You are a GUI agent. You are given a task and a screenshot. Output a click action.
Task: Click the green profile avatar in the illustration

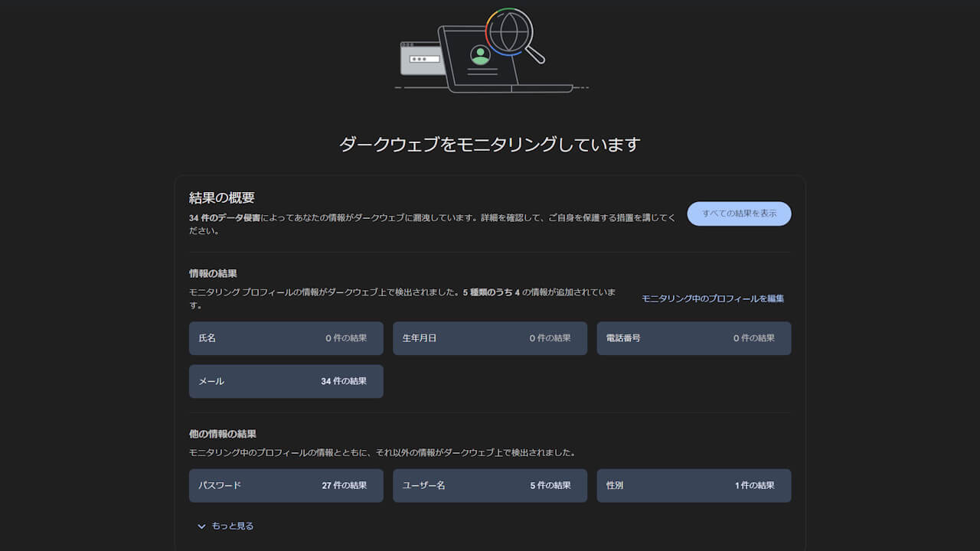point(480,56)
